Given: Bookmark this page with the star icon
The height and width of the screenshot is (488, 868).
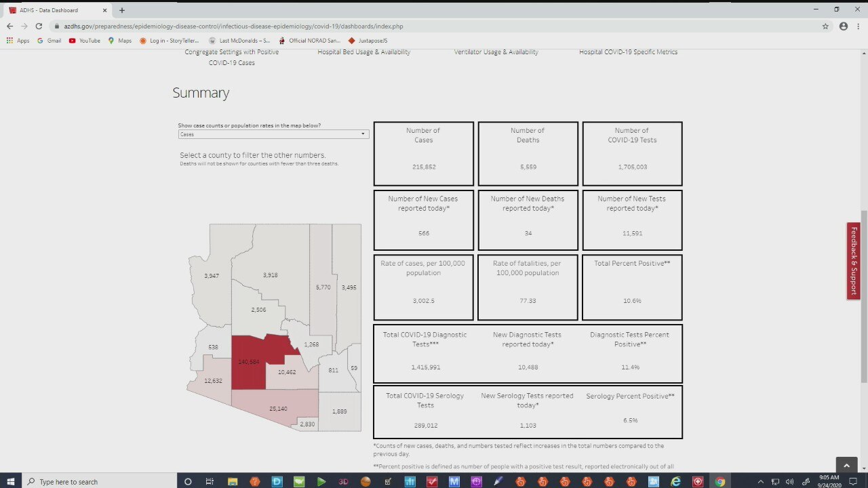Looking at the screenshot, I should tap(825, 26).
